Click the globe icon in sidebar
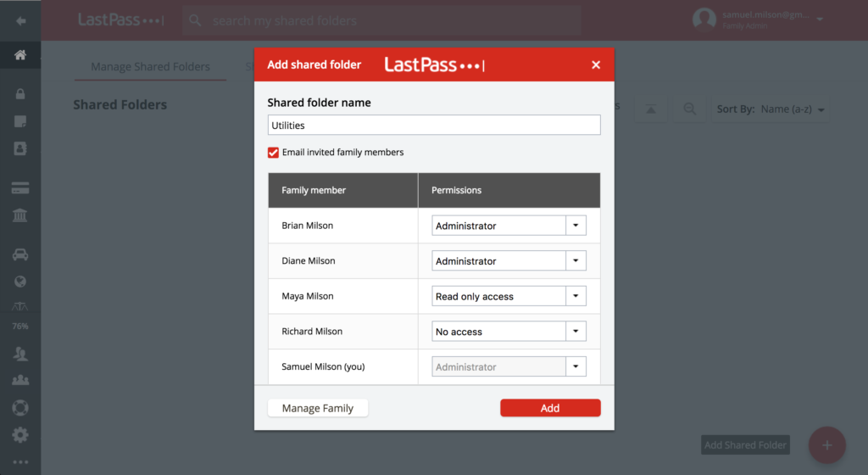This screenshot has height=475, width=868. point(20,282)
